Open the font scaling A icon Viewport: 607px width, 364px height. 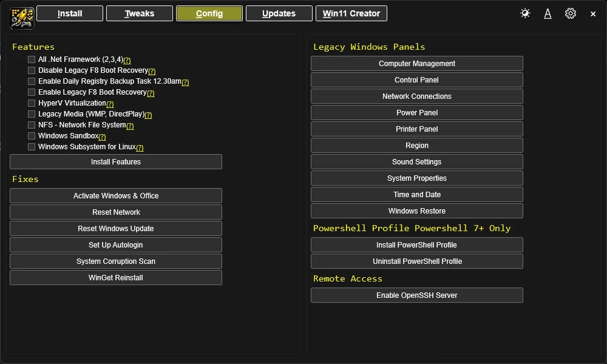coord(548,13)
